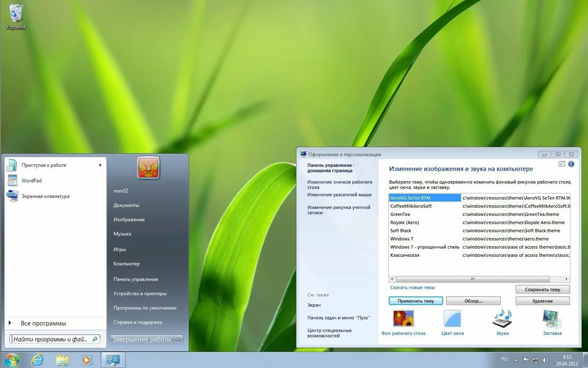Open Документы in Start menu
The image size is (588, 368).
126,205
